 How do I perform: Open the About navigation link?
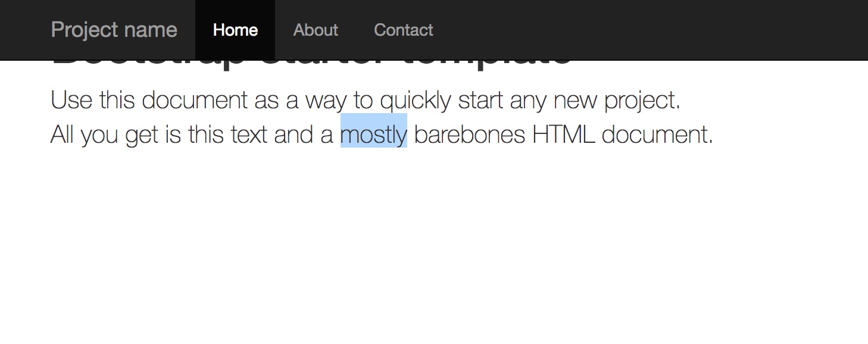(316, 30)
